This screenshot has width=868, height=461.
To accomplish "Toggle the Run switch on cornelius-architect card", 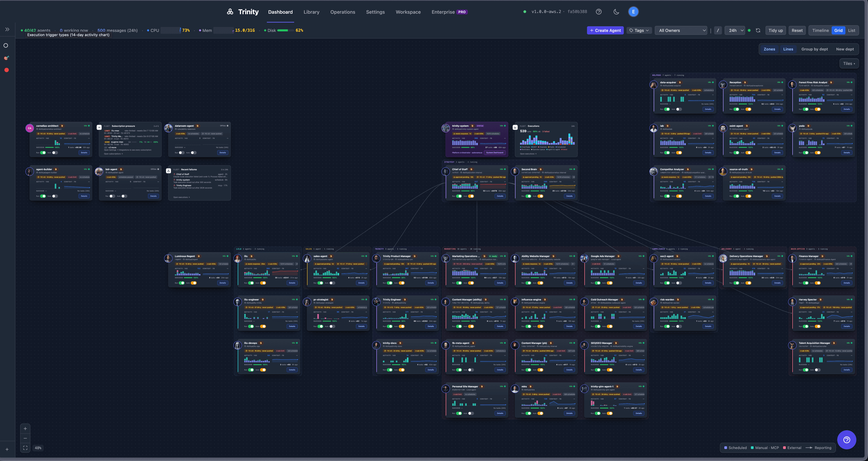I will [43, 153].
